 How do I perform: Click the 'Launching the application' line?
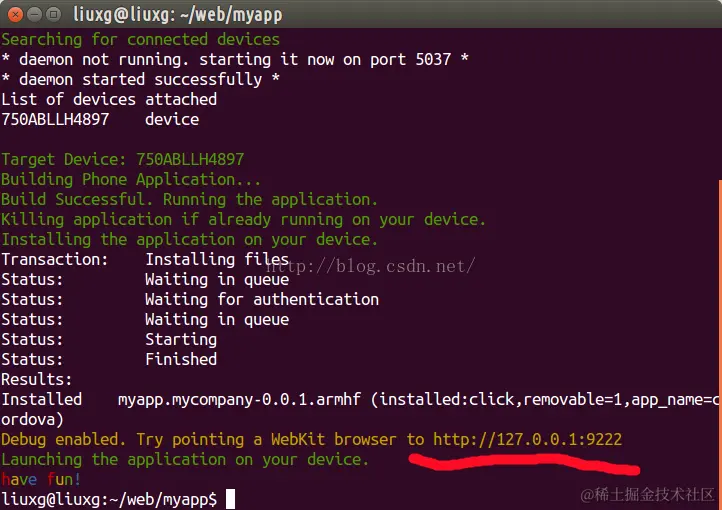pos(185,459)
